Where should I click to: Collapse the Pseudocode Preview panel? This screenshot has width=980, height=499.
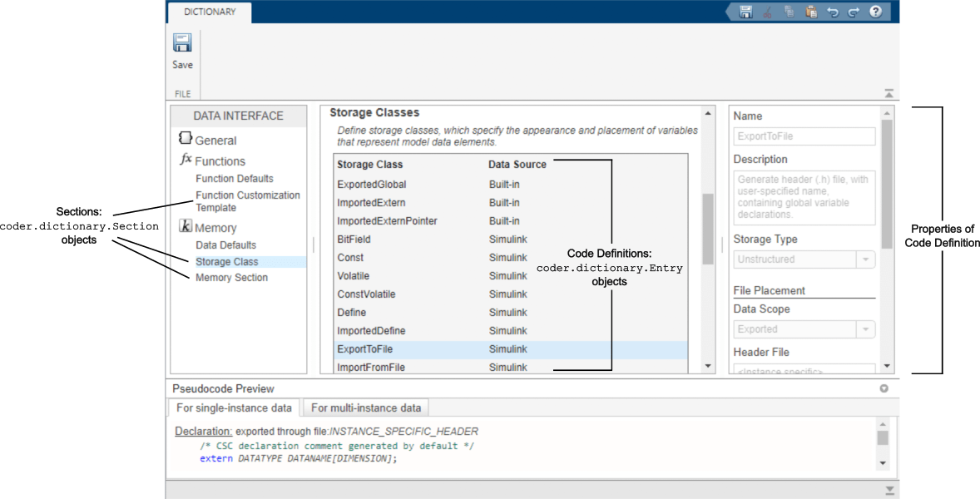(x=884, y=388)
